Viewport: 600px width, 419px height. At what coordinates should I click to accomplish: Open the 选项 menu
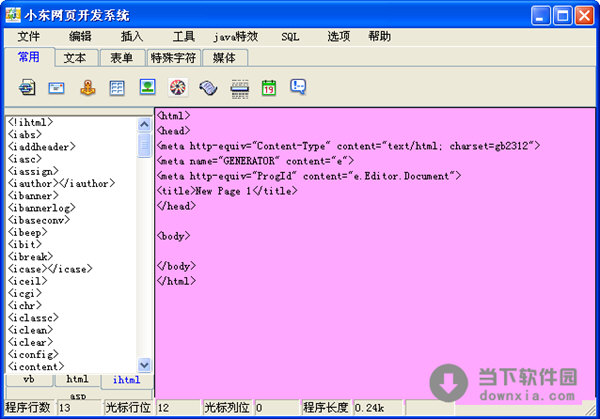click(339, 37)
